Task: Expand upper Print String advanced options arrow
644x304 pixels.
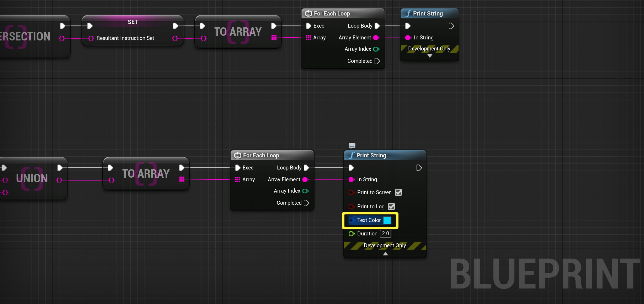Action: [x=429, y=56]
